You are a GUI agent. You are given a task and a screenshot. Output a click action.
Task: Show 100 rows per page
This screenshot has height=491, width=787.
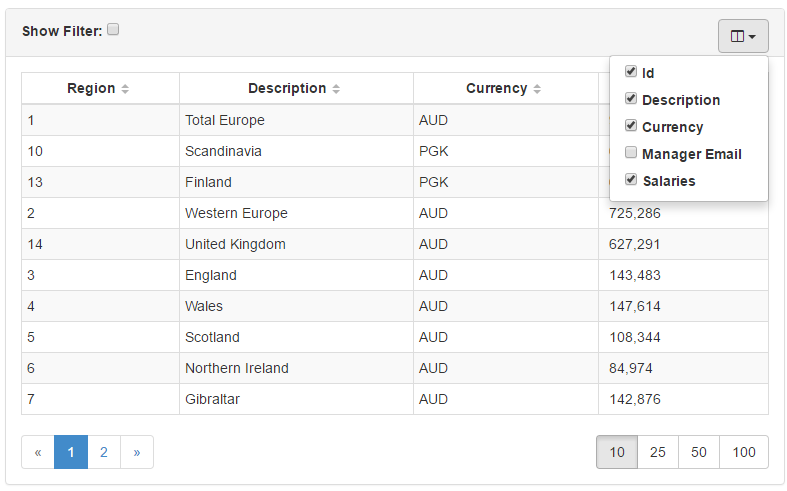pyautogui.click(x=744, y=452)
